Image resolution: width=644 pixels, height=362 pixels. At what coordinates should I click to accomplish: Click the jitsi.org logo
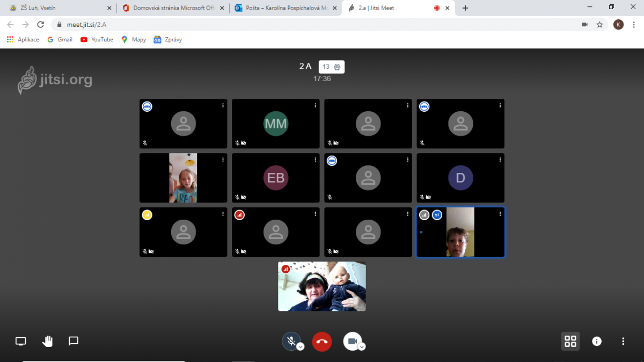click(x=55, y=81)
